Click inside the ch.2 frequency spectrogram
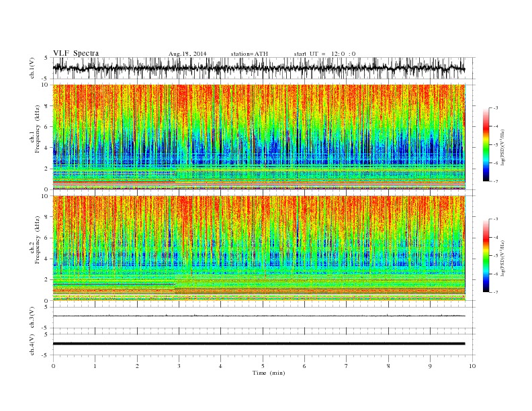The height and width of the screenshot is (411, 532). pos(259,248)
